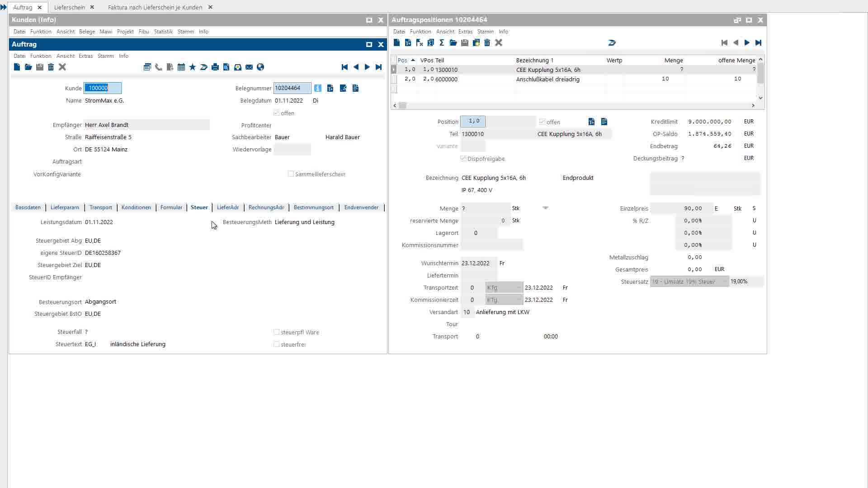Jump to last record in Auftrag window
Screen dimensions: 868x488
pyautogui.click(x=378, y=67)
